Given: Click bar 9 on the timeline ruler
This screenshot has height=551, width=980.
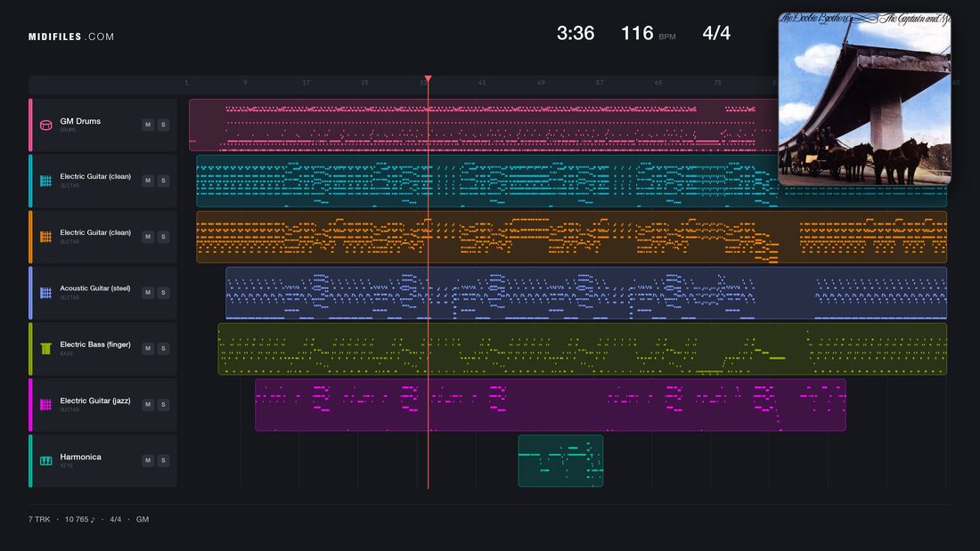Looking at the screenshot, I should tap(245, 83).
